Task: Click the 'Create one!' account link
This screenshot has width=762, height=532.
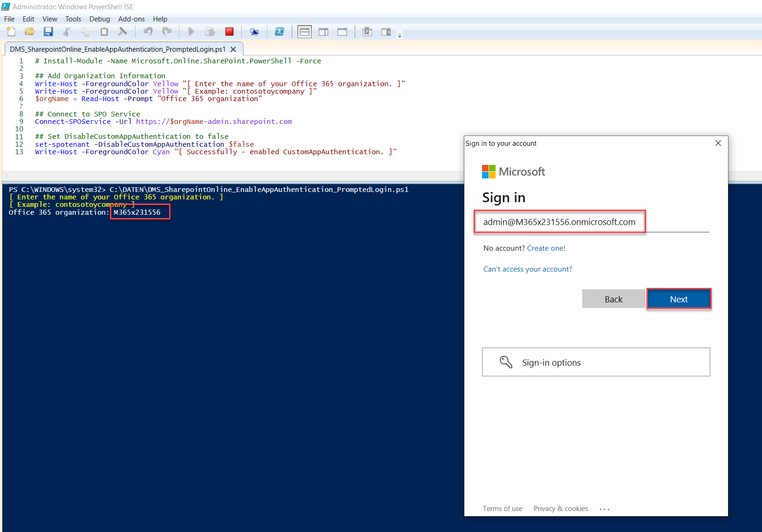Action: click(546, 248)
